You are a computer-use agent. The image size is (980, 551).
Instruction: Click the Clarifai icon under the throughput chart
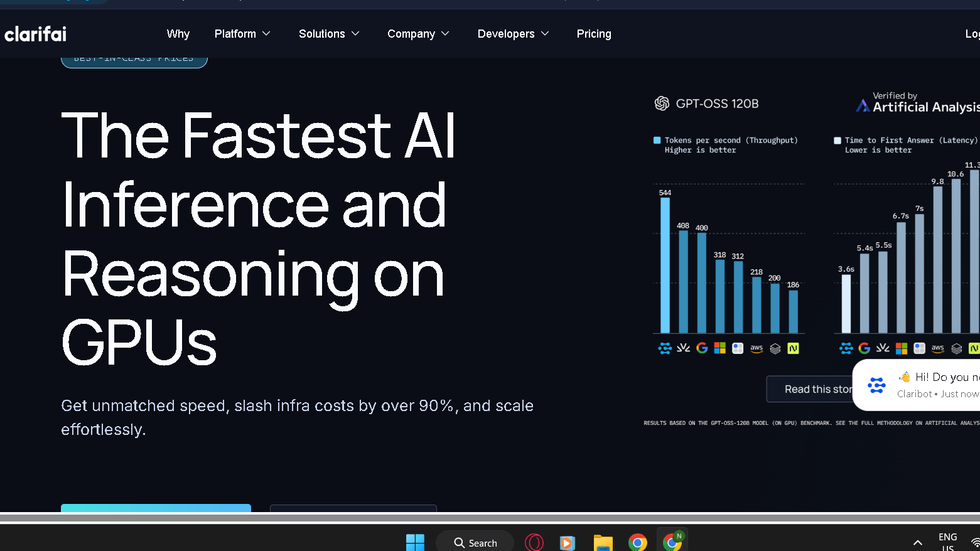[x=665, y=348]
